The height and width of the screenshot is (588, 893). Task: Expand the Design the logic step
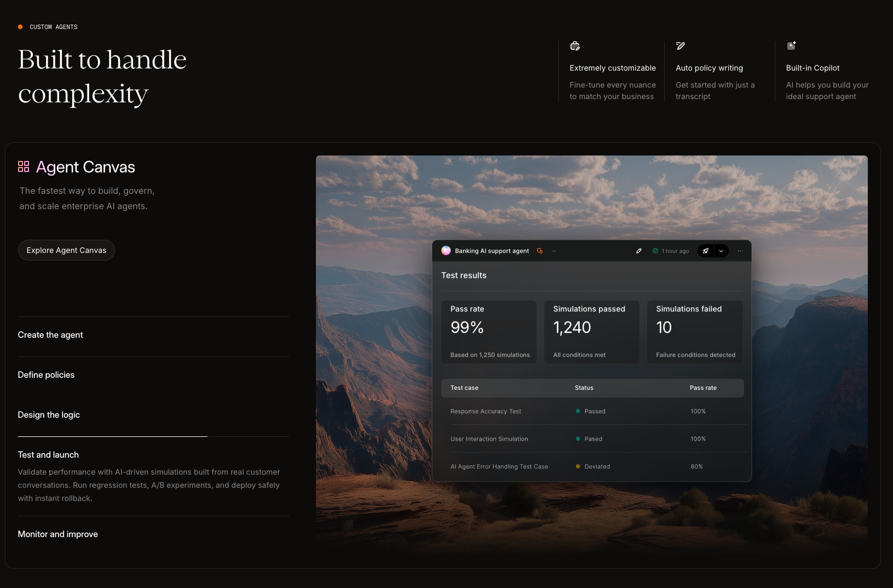click(154, 415)
